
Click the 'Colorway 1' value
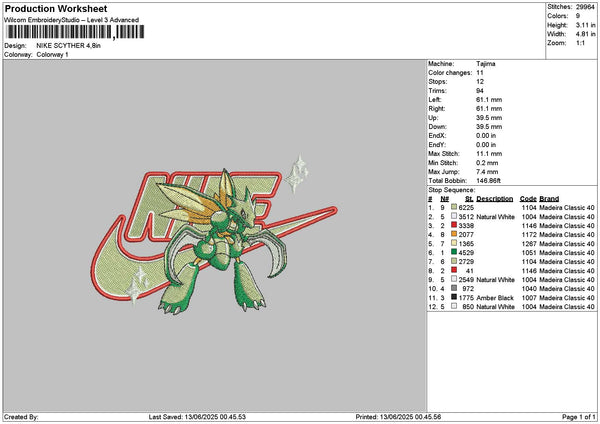(52, 55)
